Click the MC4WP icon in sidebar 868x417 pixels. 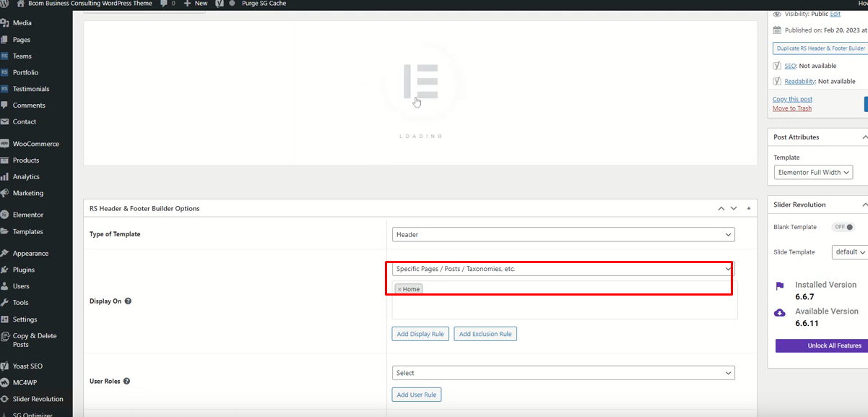5,382
